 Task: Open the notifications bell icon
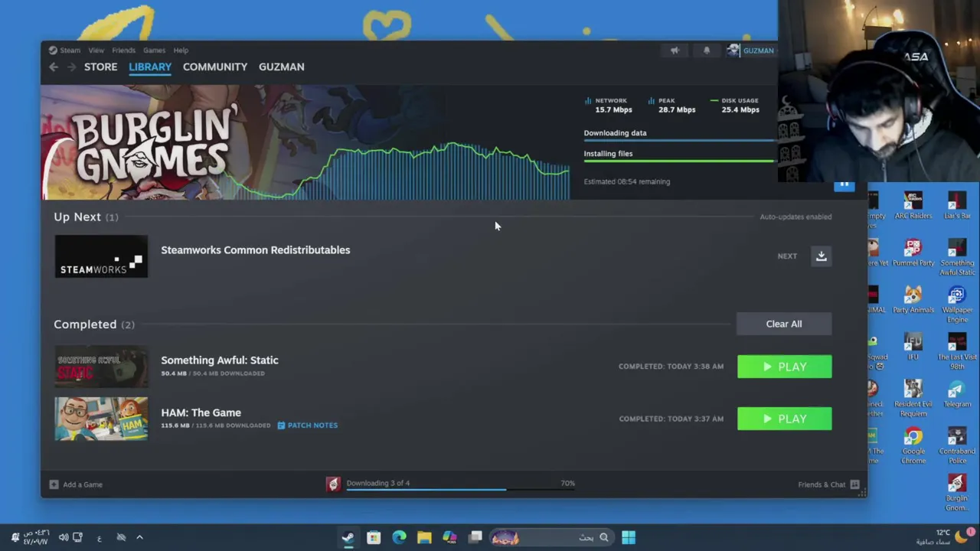[706, 51]
